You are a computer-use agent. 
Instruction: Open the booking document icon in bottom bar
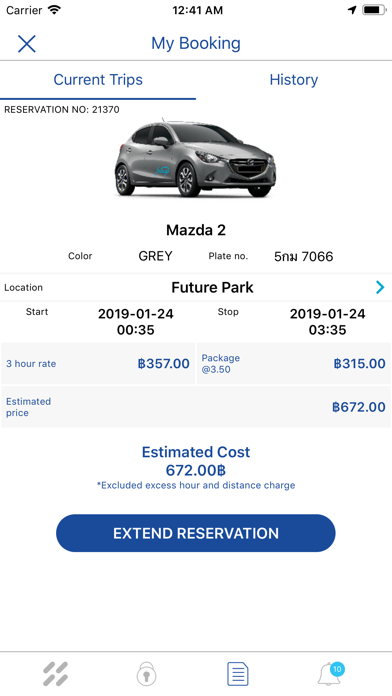(x=238, y=673)
